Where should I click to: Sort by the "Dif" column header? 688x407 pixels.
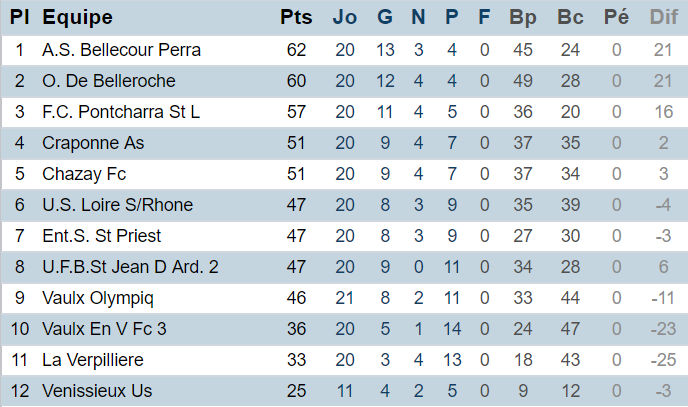click(x=663, y=17)
